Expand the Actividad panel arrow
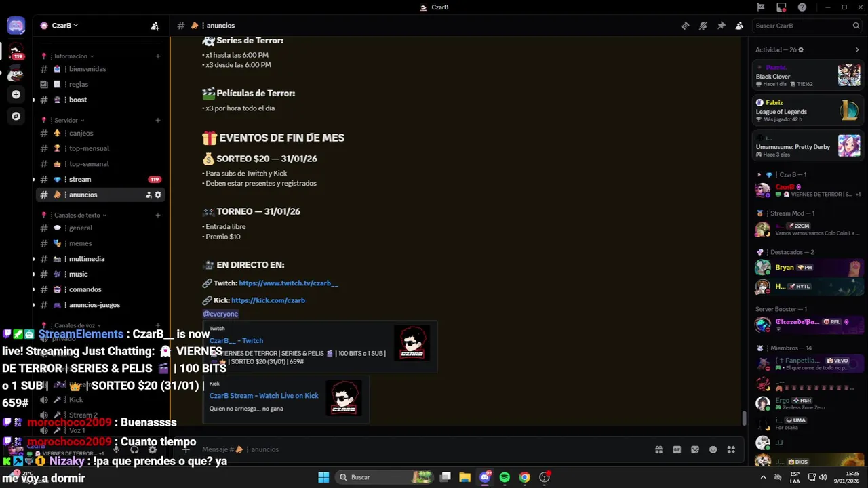Viewport: 868px width, 488px height. tap(856, 49)
